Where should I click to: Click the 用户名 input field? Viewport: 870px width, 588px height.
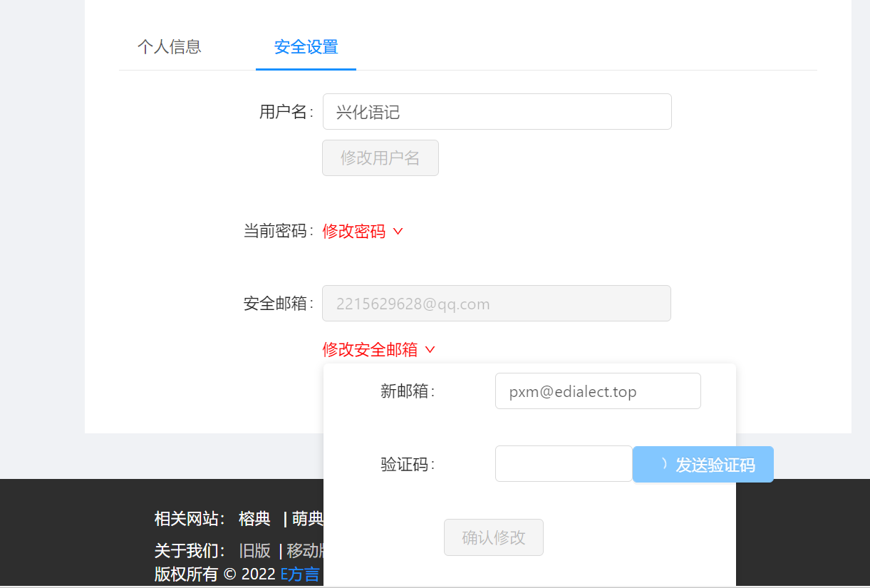[497, 112]
